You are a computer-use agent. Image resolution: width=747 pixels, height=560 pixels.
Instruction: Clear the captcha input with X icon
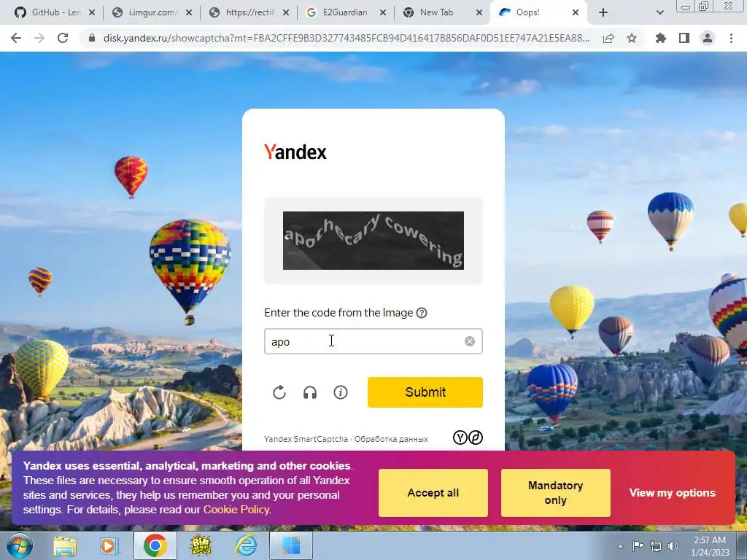[470, 341]
